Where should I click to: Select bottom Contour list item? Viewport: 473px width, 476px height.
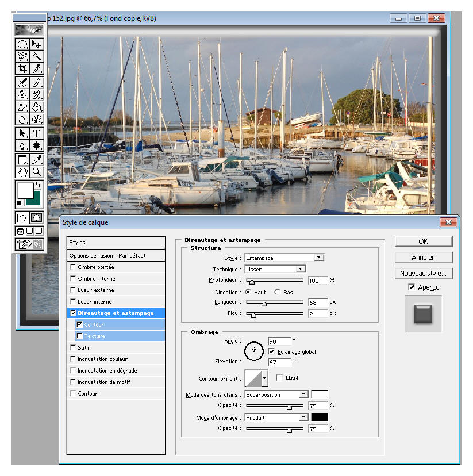(116, 393)
